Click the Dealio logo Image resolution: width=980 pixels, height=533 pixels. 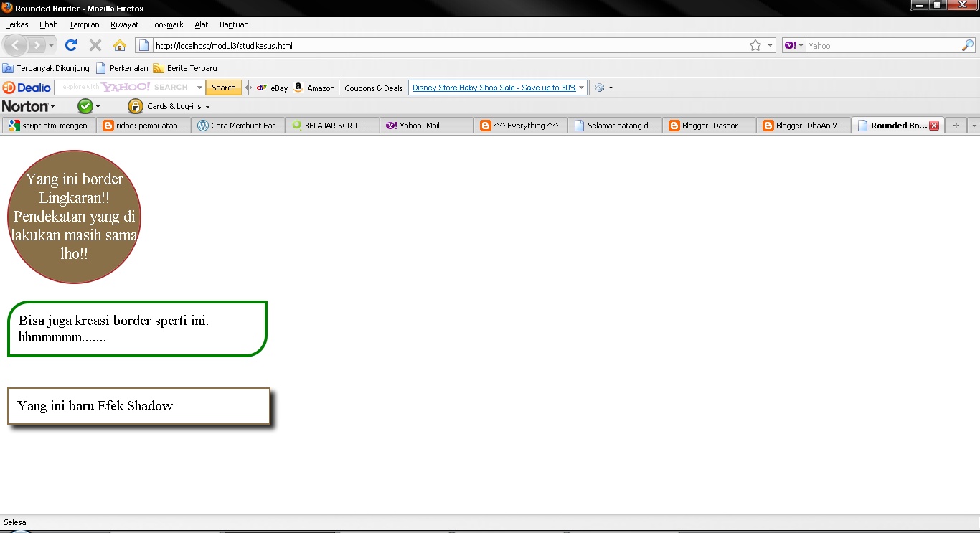[x=27, y=88]
